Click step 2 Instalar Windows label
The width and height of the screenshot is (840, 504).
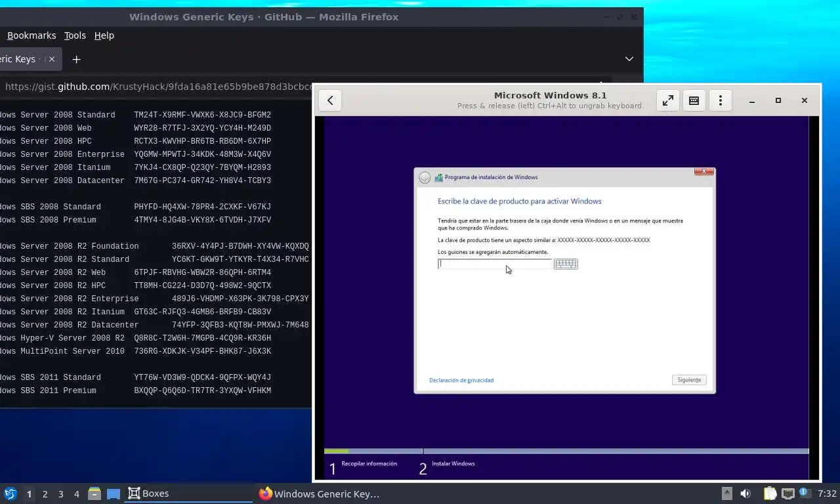(453, 463)
